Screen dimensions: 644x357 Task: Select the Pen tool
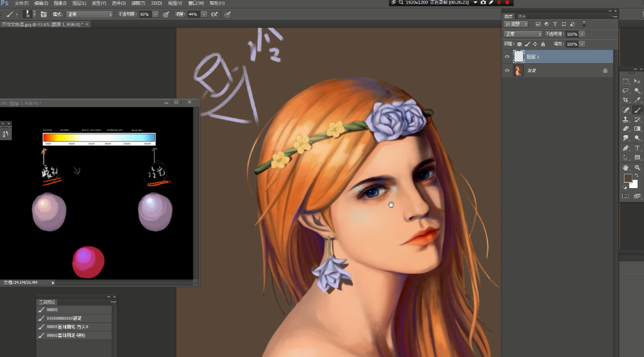625,148
